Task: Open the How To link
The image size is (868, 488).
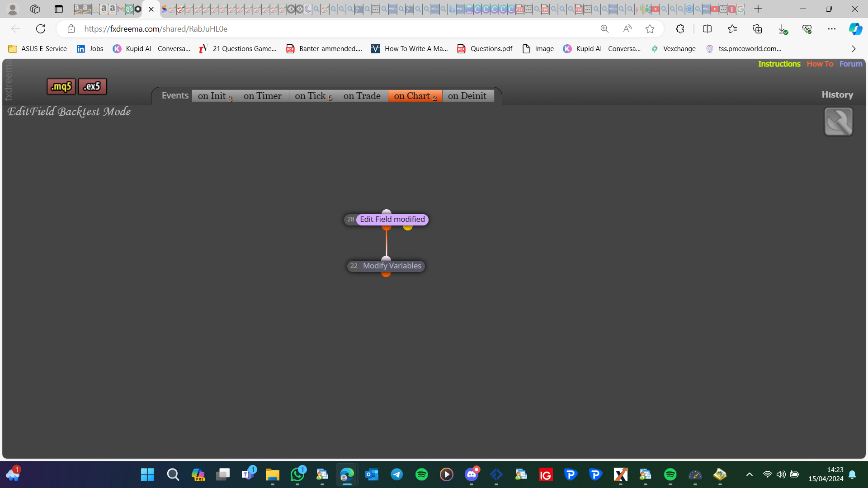Action: point(820,64)
